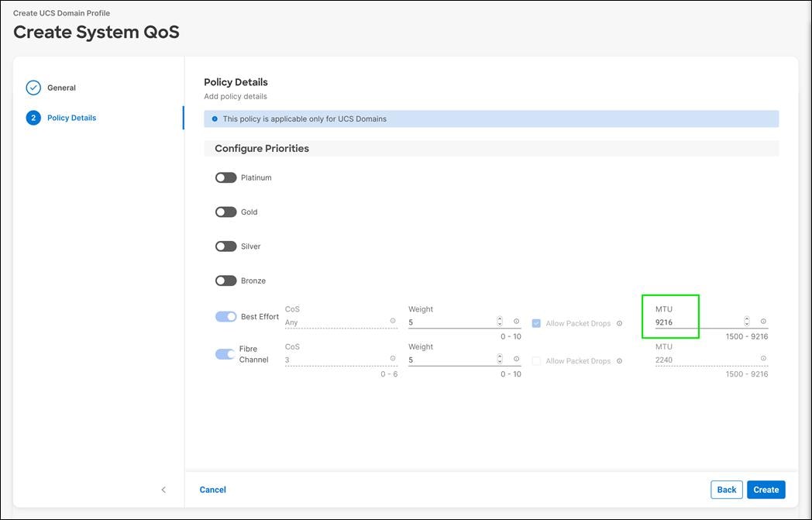
Task: Click the down arrow on the MTU 9216 stepper
Action: 746,325
